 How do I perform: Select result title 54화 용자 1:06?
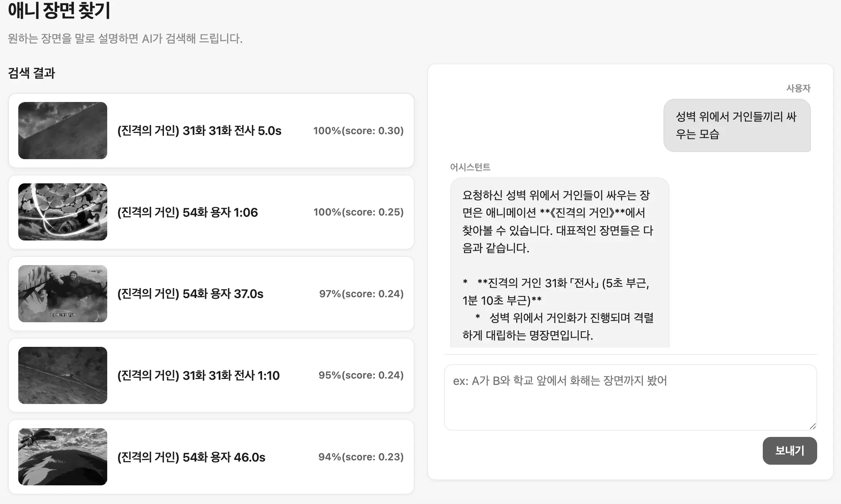[187, 212]
